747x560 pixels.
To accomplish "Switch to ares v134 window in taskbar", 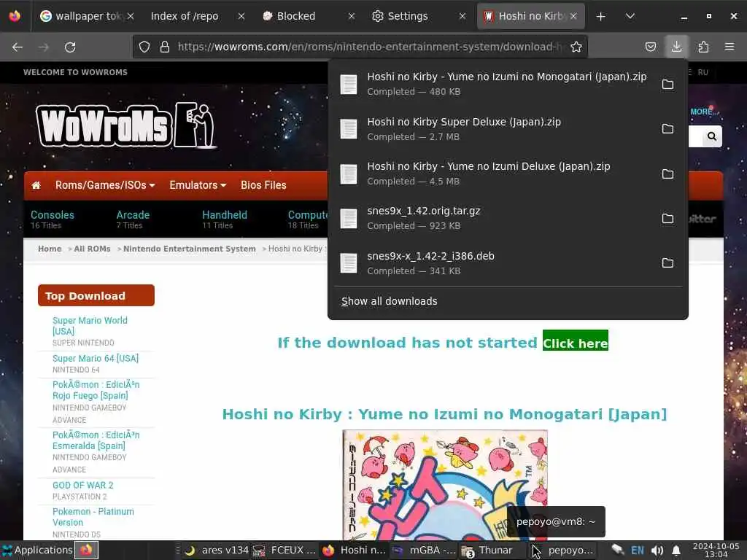I will click(x=217, y=551).
